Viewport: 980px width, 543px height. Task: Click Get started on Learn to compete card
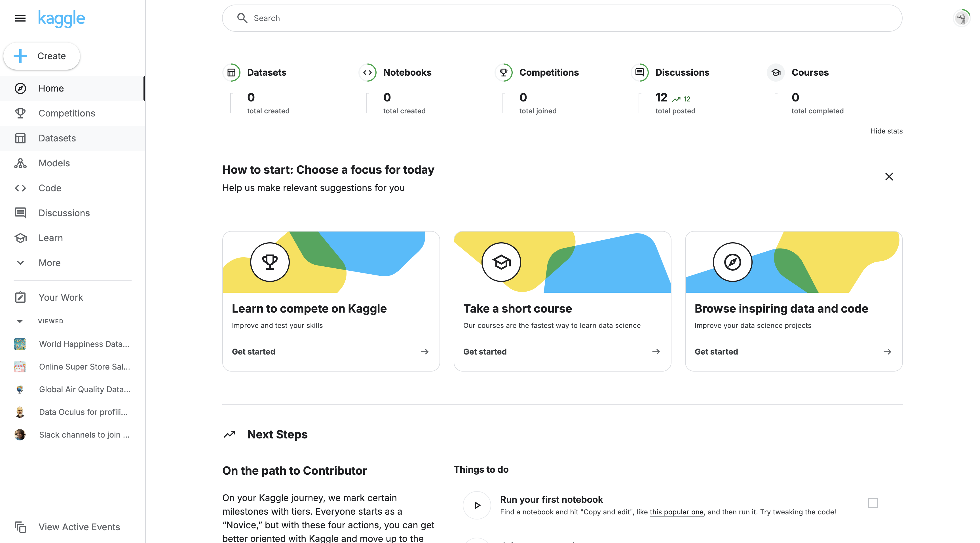click(x=254, y=352)
